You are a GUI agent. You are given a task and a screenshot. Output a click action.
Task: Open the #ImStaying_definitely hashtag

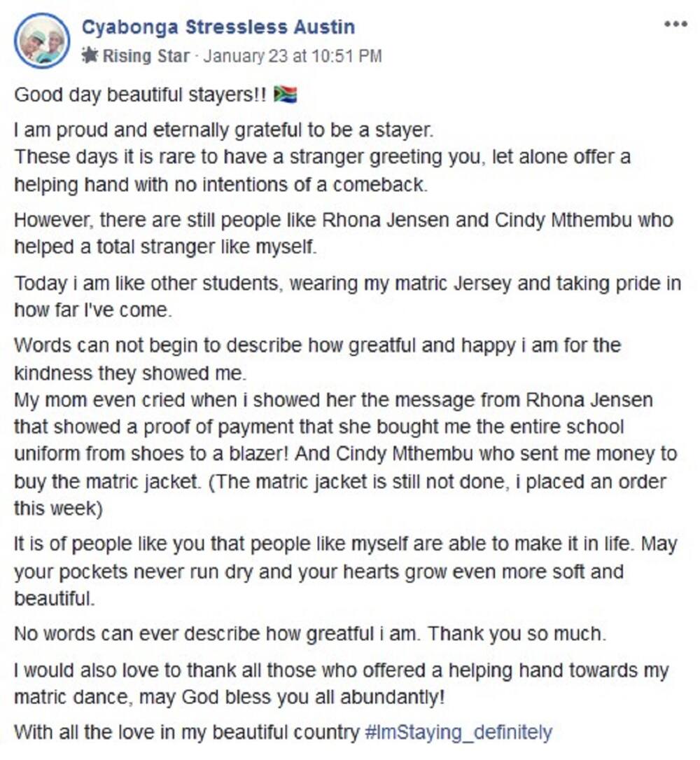click(458, 732)
